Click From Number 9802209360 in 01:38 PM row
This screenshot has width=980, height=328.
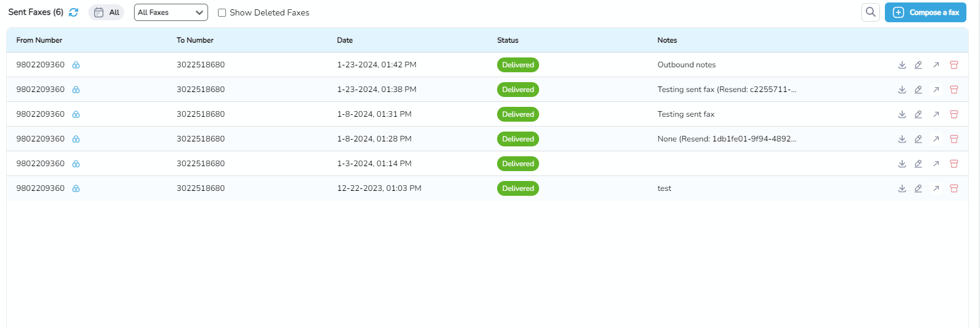click(40, 90)
